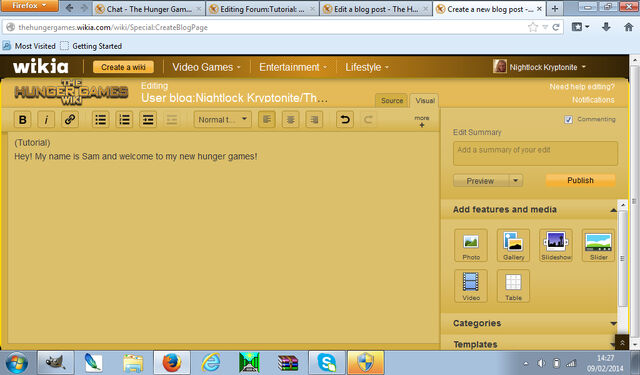Insert a numbered list

pos(124,120)
